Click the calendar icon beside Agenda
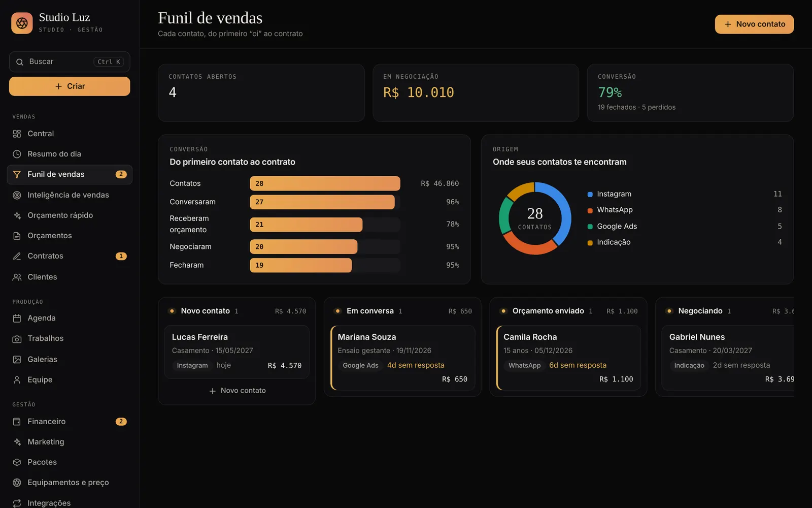This screenshot has height=508, width=812. pyautogui.click(x=17, y=318)
